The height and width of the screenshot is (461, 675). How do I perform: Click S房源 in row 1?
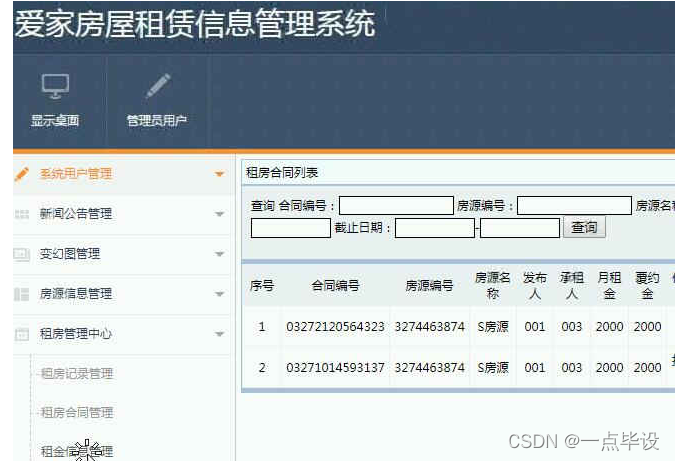coord(493,327)
